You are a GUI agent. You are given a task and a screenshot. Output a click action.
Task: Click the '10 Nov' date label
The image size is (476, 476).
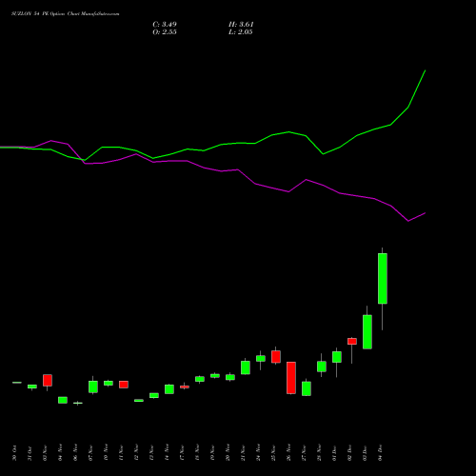(106, 453)
